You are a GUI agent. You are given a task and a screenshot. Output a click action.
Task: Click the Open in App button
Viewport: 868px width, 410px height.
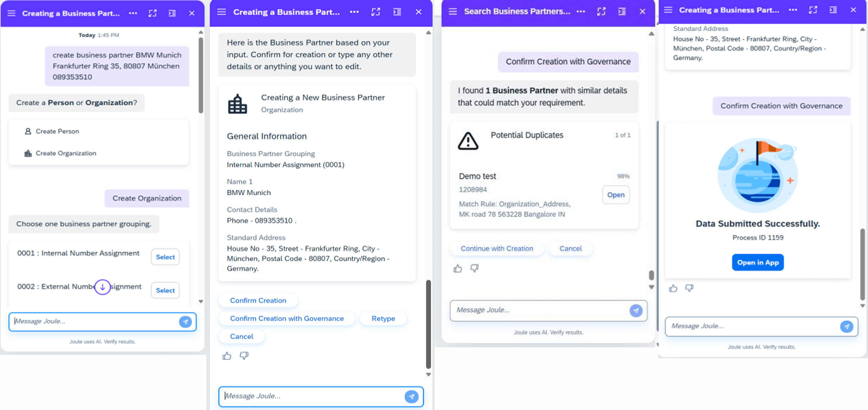coord(758,262)
